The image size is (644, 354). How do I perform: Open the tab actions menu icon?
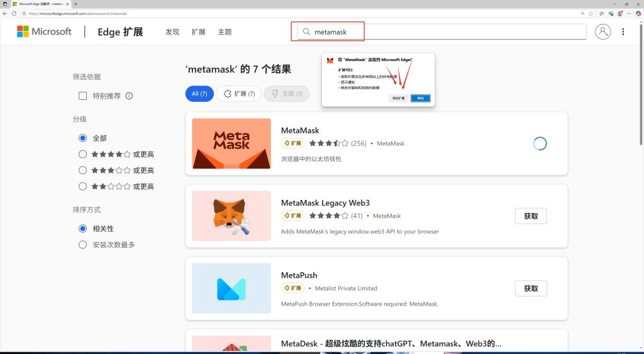pos(5,4)
